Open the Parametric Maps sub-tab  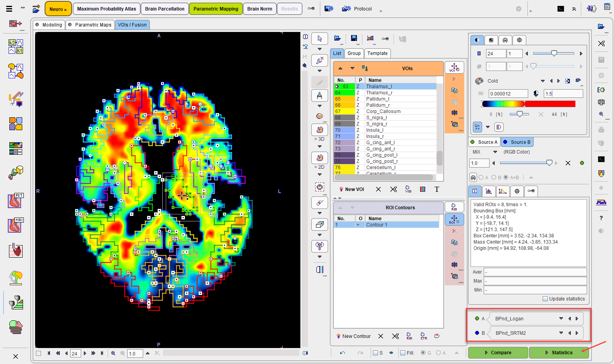click(x=90, y=25)
